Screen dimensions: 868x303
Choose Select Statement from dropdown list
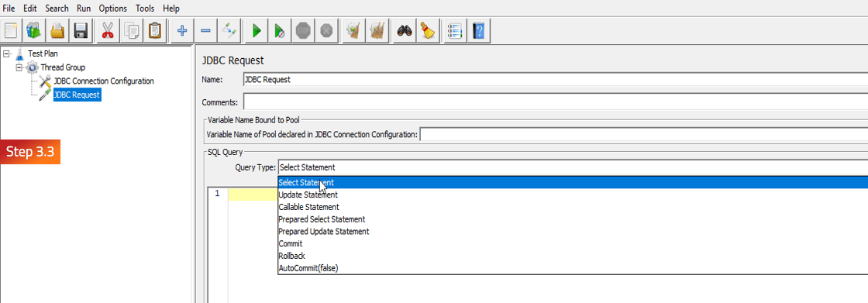coord(573,183)
